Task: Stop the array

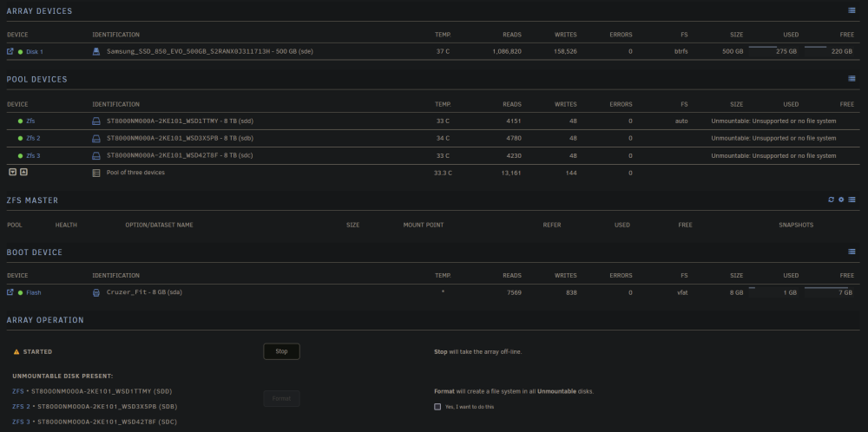Action: [281, 351]
